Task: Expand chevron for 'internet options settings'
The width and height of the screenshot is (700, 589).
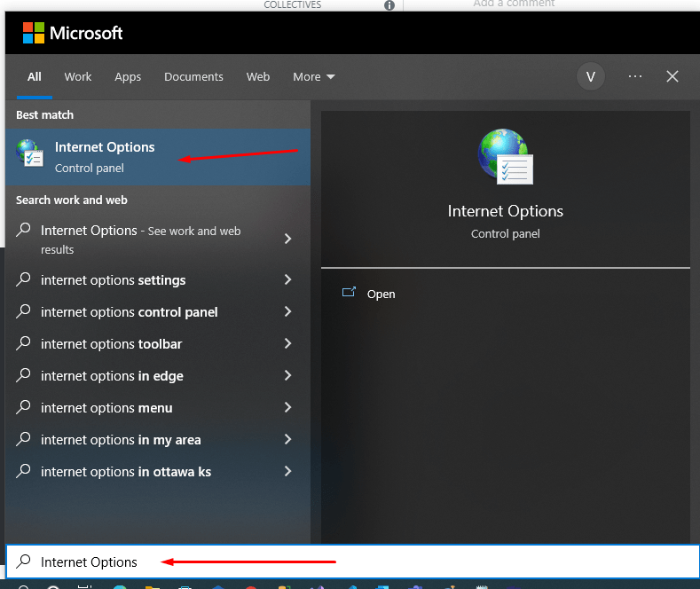Action: [288, 279]
